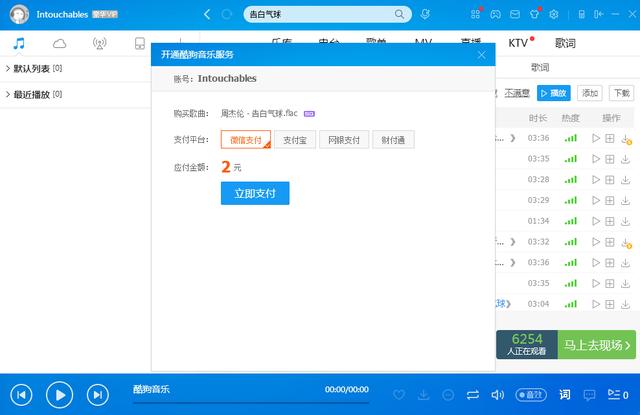Viewport: 640px width, 415px height.
Task: Click the 时长 column header
Action: point(538,118)
